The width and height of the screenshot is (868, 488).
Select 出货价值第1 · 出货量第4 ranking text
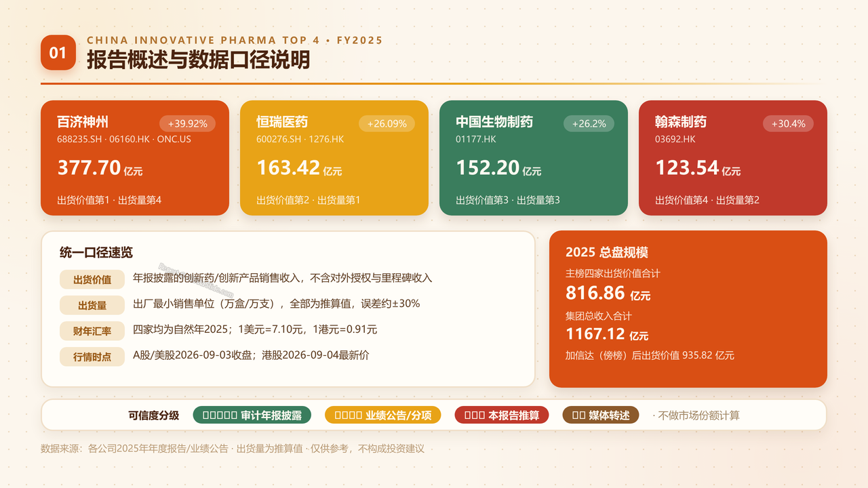click(x=109, y=200)
